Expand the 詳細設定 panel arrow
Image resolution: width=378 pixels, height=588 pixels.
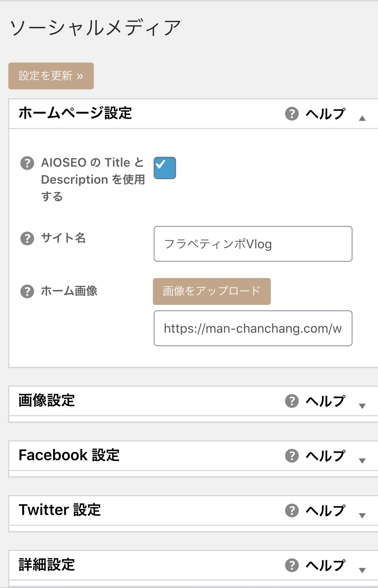pyautogui.click(x=362, y=570)
